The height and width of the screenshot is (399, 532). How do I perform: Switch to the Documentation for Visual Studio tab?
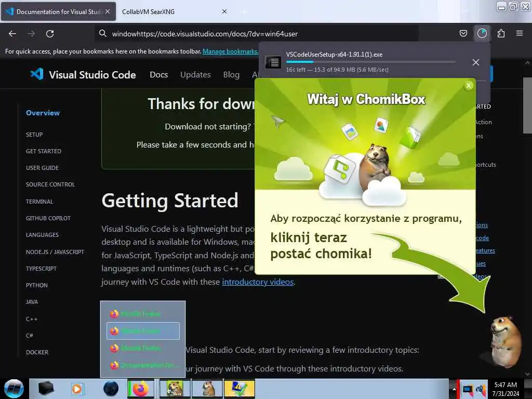tap(58, 11)
